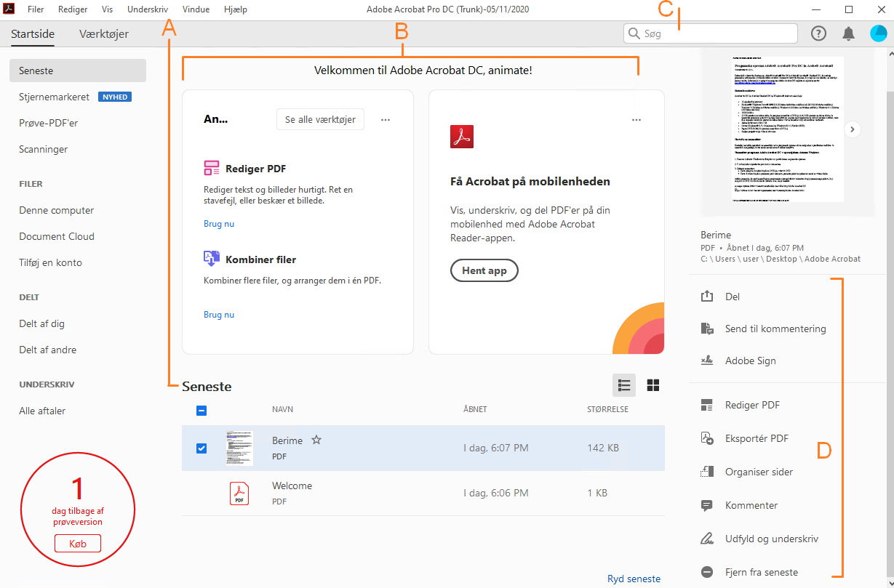Click the Kommenter speech bubble icon
Screen dimensions: 894x588
(x=707, y=505)
